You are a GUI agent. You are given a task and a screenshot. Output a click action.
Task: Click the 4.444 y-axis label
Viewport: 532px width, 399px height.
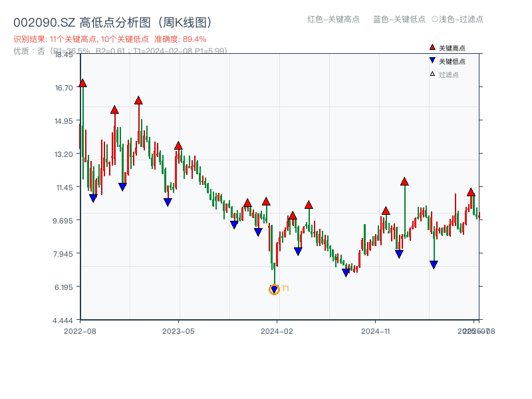point(63,321)
